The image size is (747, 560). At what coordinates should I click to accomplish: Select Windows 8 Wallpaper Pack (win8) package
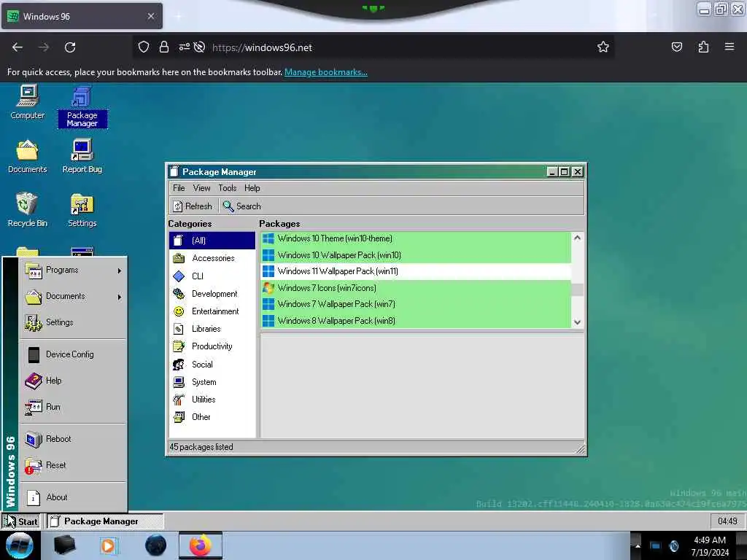[415, 321]
